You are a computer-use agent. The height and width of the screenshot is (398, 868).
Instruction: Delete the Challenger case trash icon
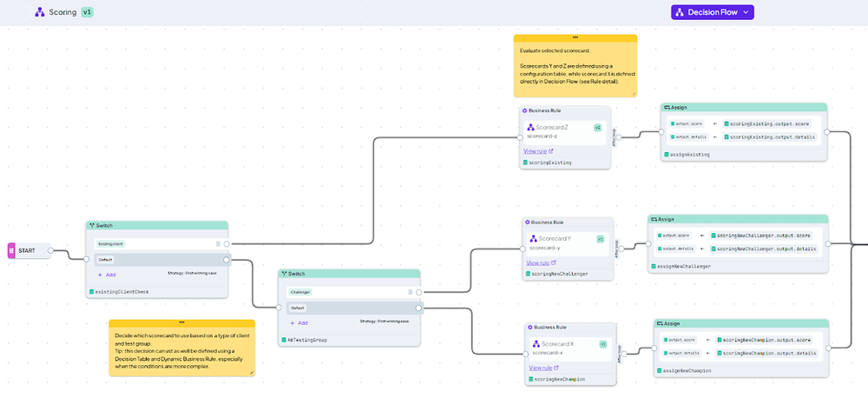[x=411, y=292]
